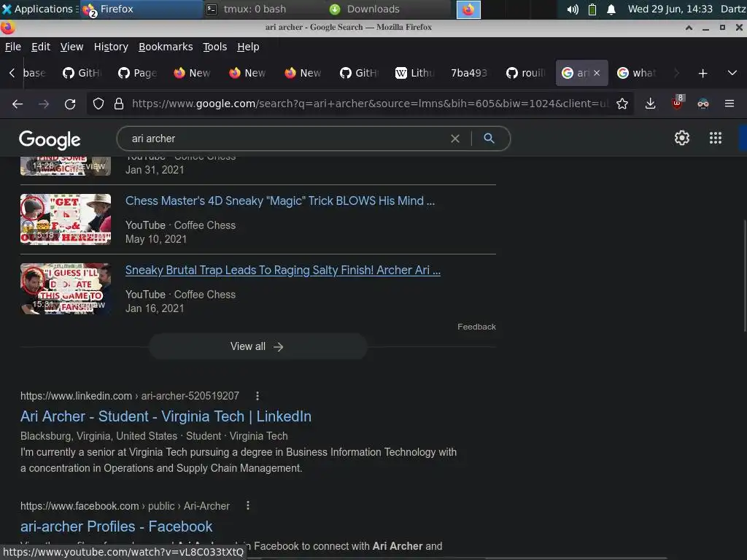Image resolution: width=747 pixels, height=560 pixels.
Task: Switch to the 'rouil' GitHub tab
Action: coord(525,73)
